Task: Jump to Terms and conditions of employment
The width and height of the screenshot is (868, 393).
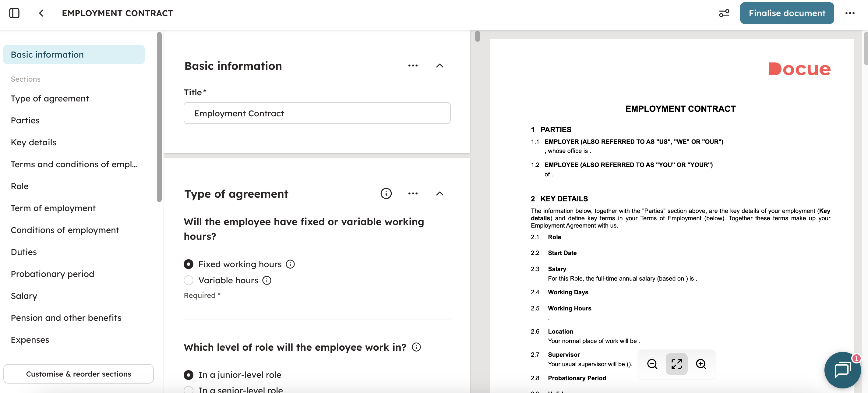Action: click(74, 164)
